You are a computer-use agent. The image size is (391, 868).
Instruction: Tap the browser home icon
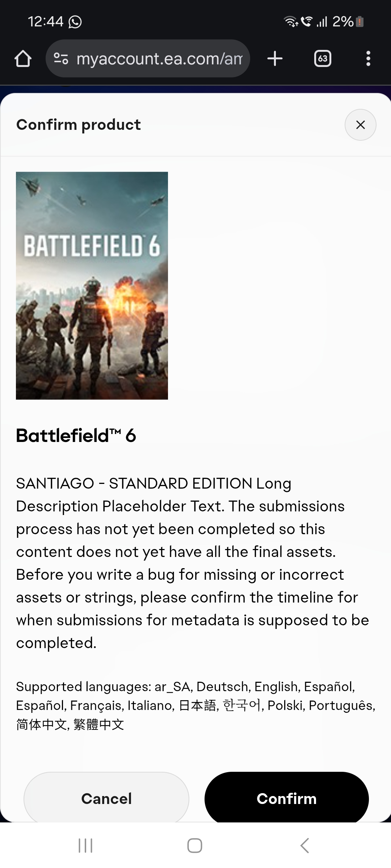[23, 59]
